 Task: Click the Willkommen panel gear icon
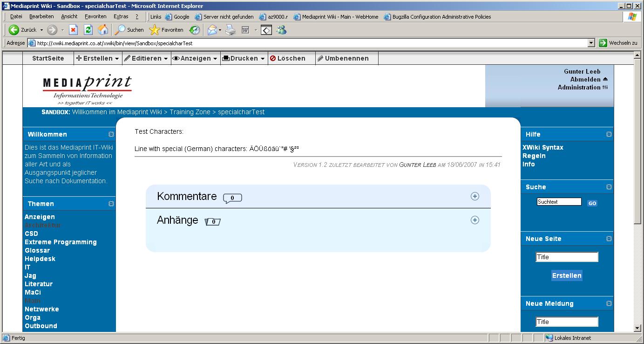click(111, 134)
